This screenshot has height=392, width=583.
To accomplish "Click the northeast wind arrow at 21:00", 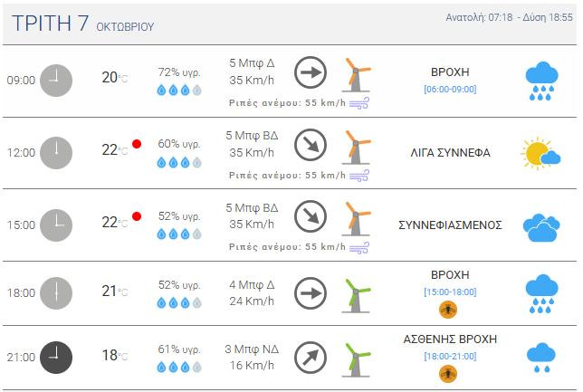I will click(311, 356).
